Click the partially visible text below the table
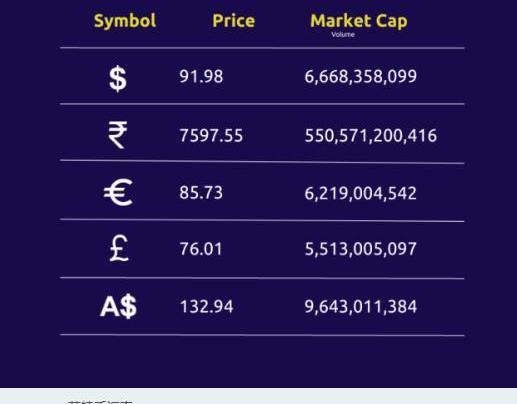Screen dimensions: 517x404 coord(100,402)
